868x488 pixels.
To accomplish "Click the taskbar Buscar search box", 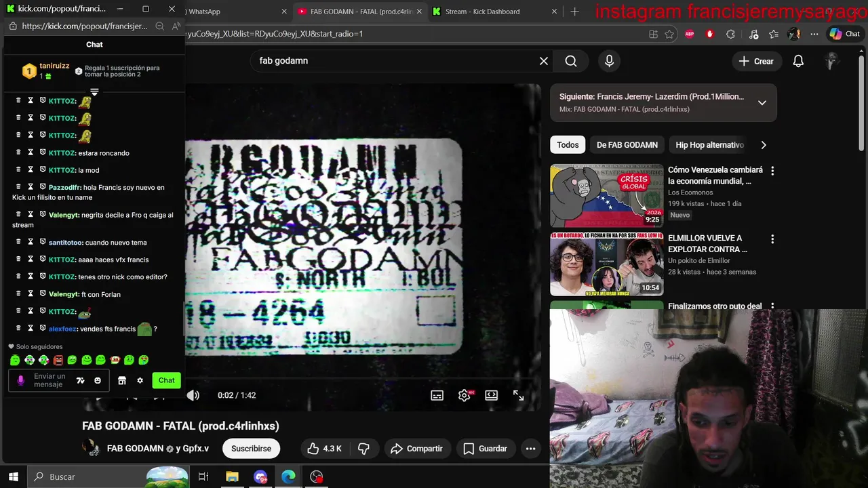I will click(x=108, y=476).
